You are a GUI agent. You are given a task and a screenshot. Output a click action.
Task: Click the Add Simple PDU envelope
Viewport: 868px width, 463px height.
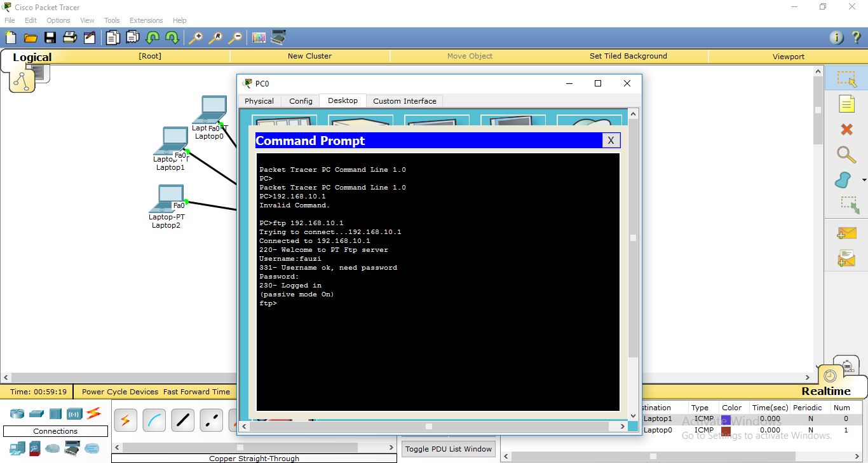pyautogui.click(x=846, y=233)
